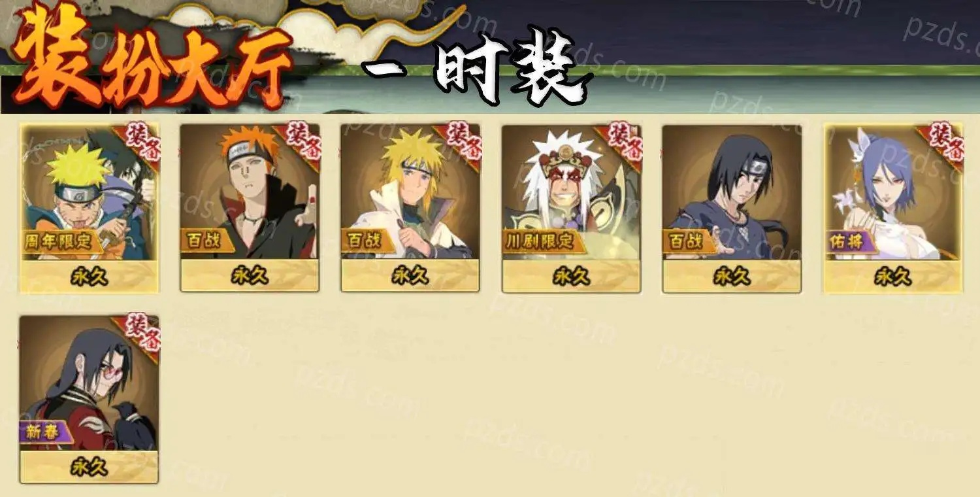
Task: Open the white-haired Jiraiya opera costume portrait
Action: 571,192
